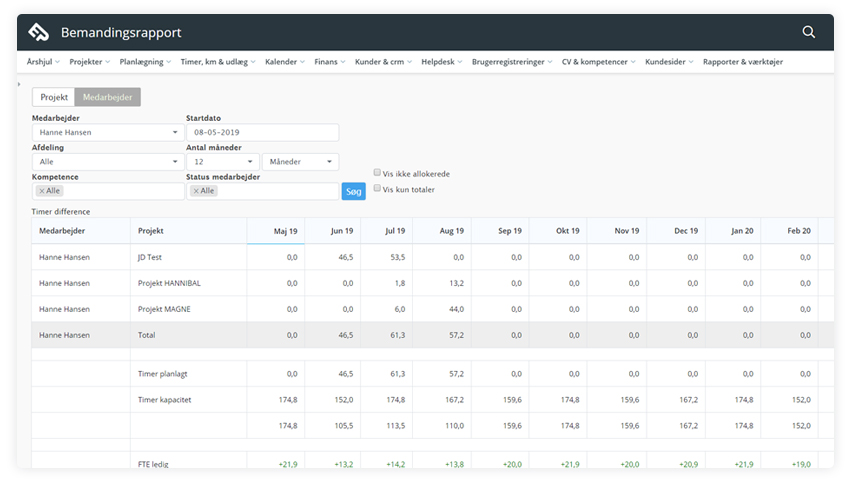
Task: Click Timer kapacitet Dec 19 value 167,2
Action: [x=688, y=400]
